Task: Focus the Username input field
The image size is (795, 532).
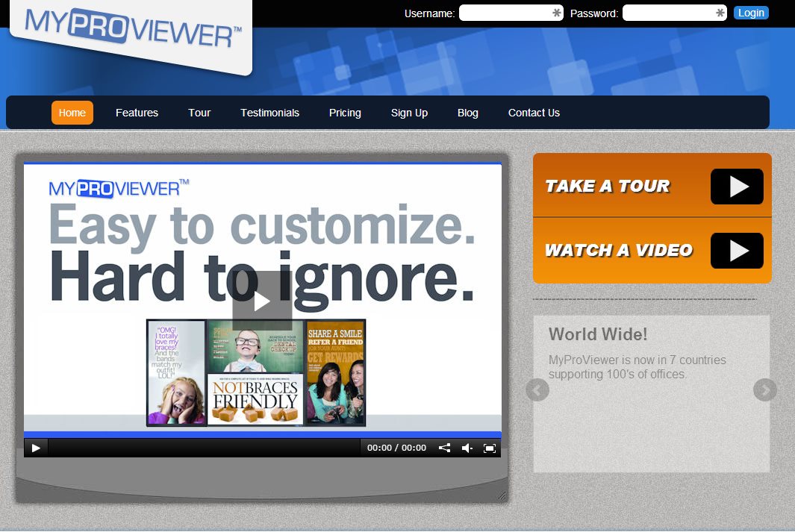Action: (x=511, y=13)
